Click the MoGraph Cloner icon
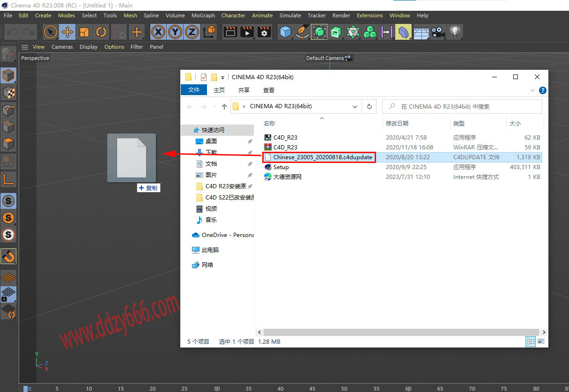This screenshot has width=569, height=392. click(353, 32)
